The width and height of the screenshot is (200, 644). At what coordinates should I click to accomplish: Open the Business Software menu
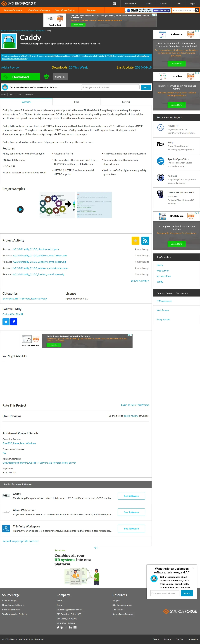click(x=13, y=10)
